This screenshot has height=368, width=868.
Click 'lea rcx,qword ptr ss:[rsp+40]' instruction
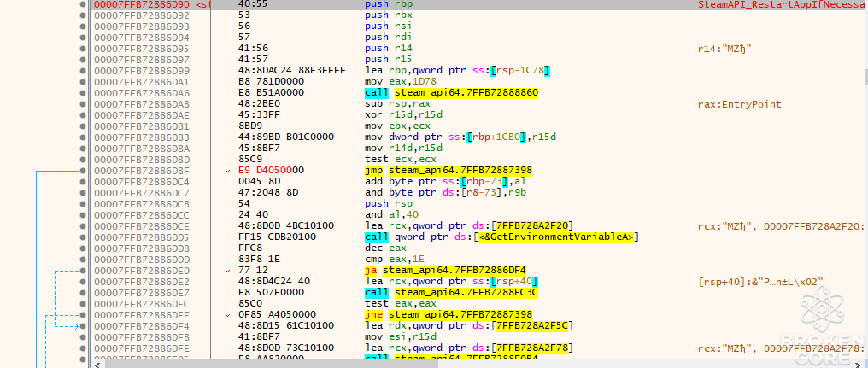452,282
